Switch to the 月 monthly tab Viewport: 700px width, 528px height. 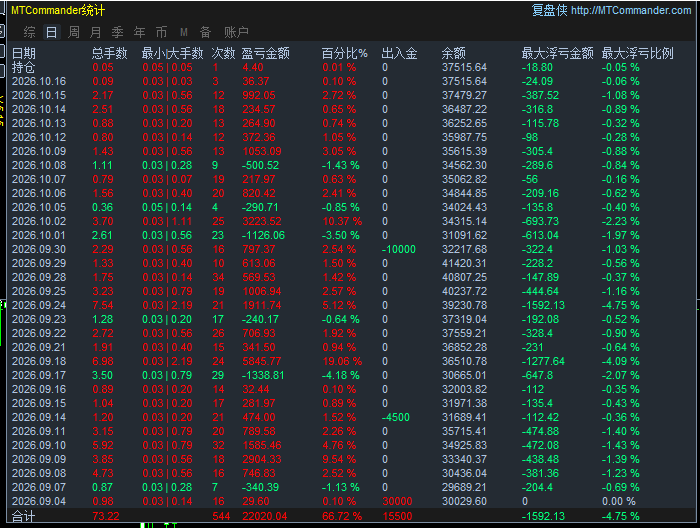pos(96,32)
